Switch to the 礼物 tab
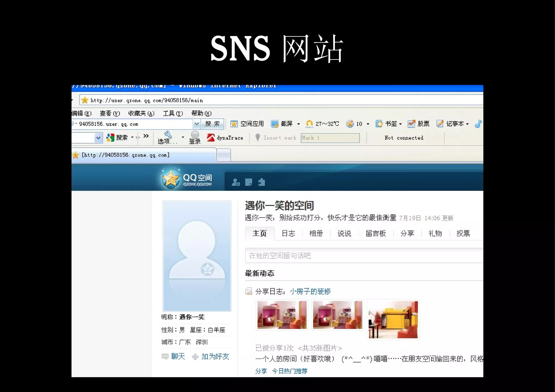Screen dimensions: 555x392 click(435, 233)
